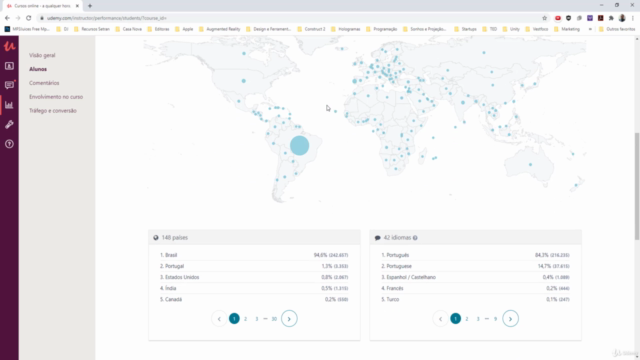Open the browser extensions puzzle icon
640x360 pixels.
(611, 18)
